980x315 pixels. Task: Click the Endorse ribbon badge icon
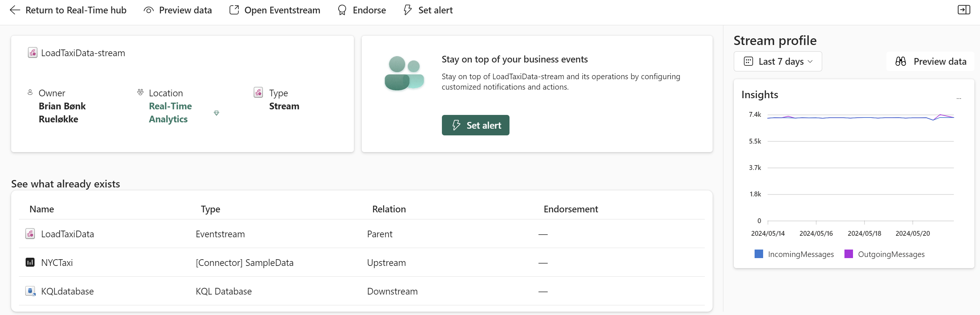point(342,10)
